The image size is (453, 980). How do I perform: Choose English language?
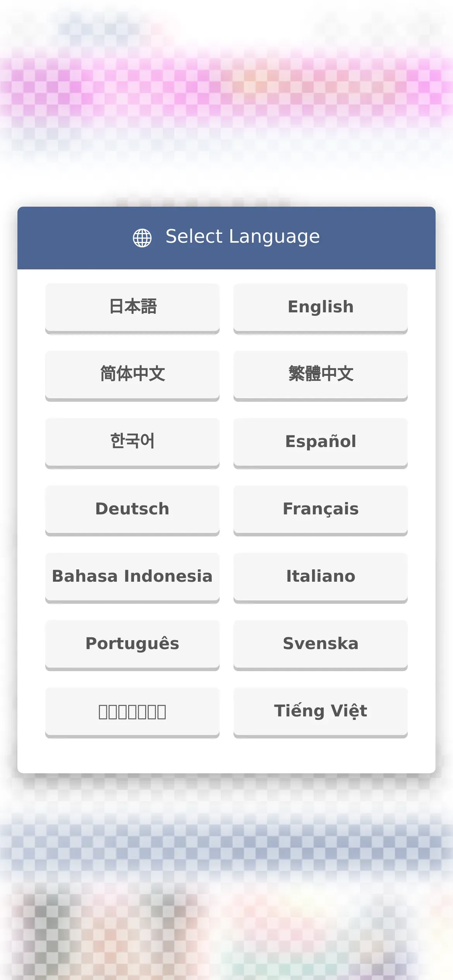pos(321,308)
